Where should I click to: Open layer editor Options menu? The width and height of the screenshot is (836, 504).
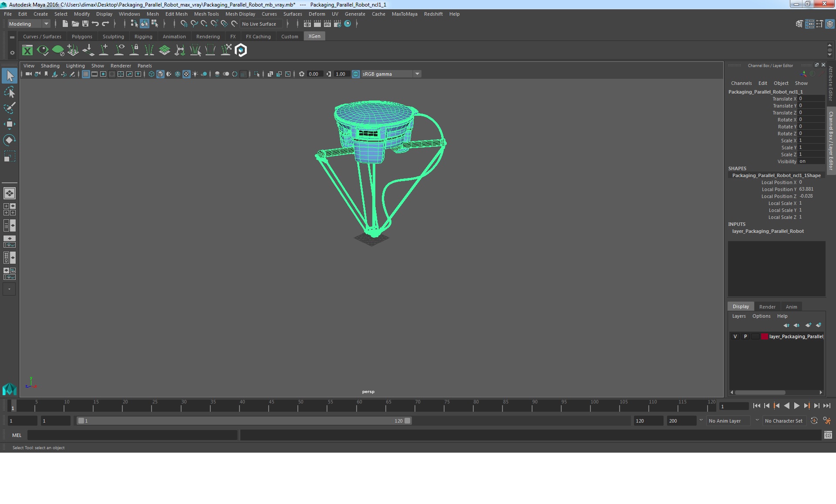pos(761,316)
